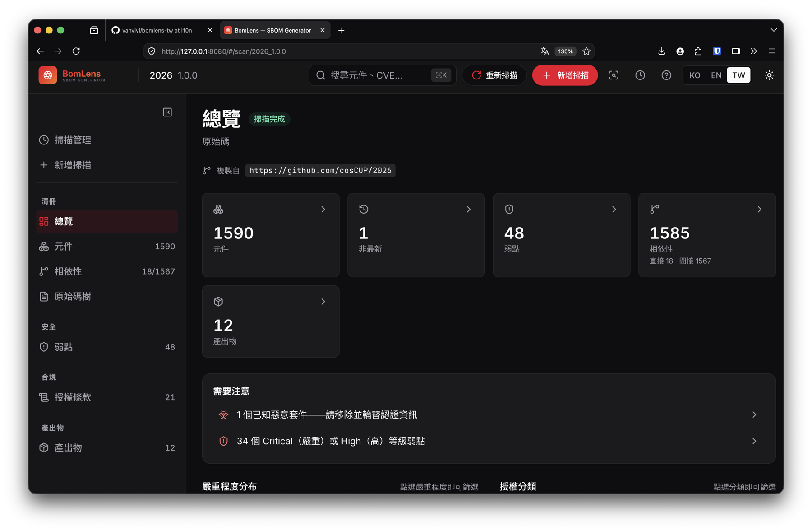Expand the 1590 元件 card chevron

click(323, 210)
